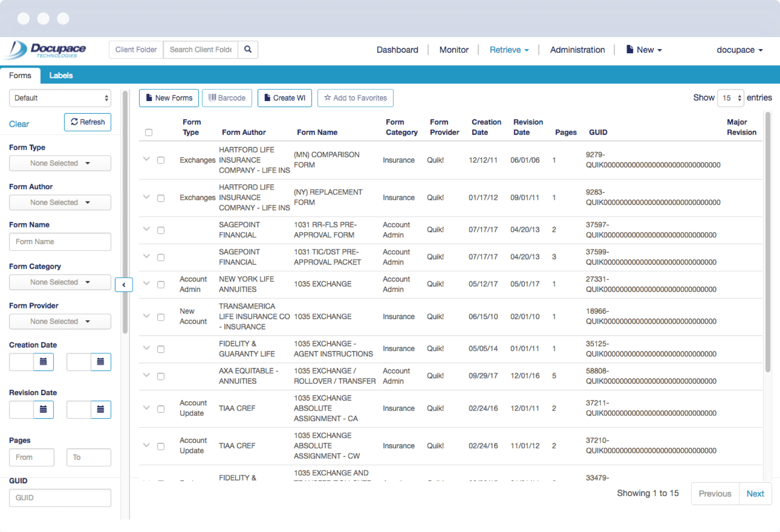The height and width of the screenshot is (532, 780).
Task: Open the Retrieve dropdown menu
Action: click(509, 50)
